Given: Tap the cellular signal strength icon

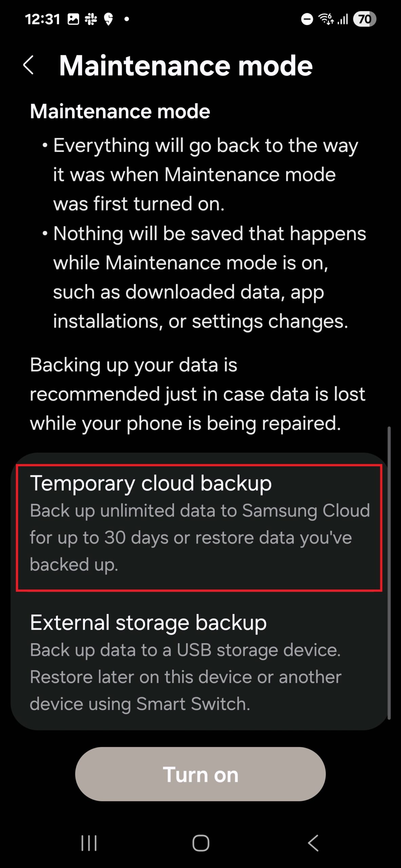Looking at the screenshot, I should (343, 19).
